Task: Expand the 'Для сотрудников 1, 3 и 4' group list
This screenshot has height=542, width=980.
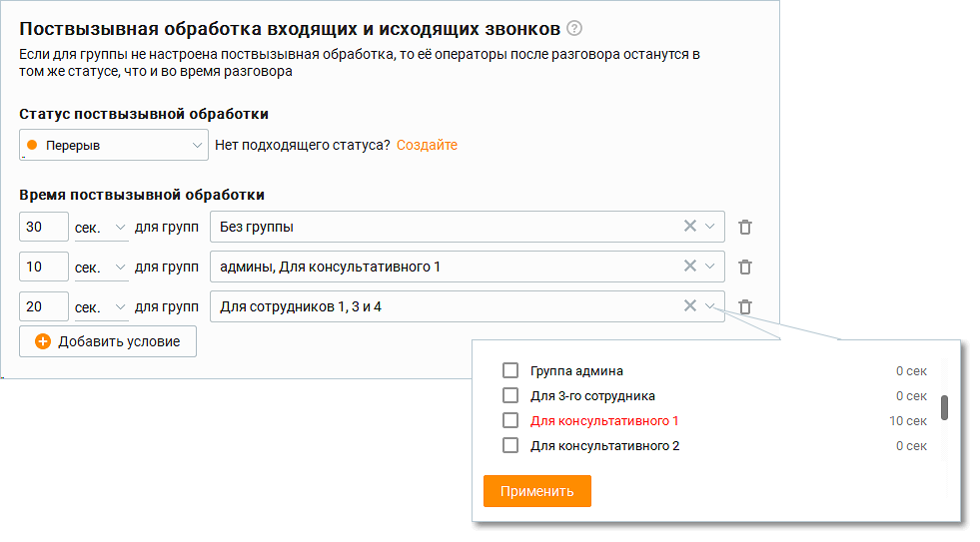Action: tap(710, 306)
